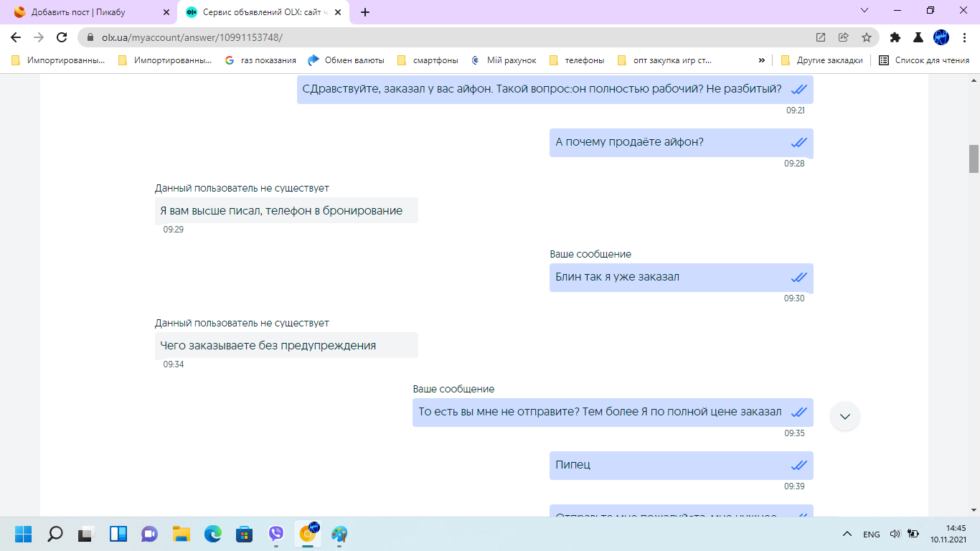Open the volume speaker tray icon
Image resolution: width=980 pixels, height=551 pixels.
point(895,534)
